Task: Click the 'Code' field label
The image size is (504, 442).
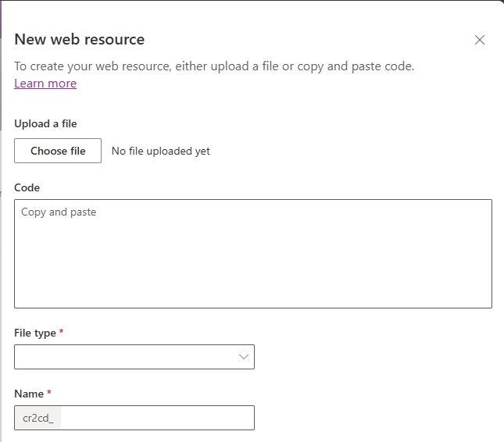Action: [27, 187]
